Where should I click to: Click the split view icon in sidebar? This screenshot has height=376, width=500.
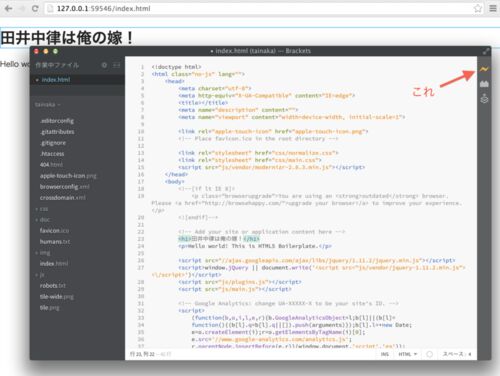(x=116, y=65)
